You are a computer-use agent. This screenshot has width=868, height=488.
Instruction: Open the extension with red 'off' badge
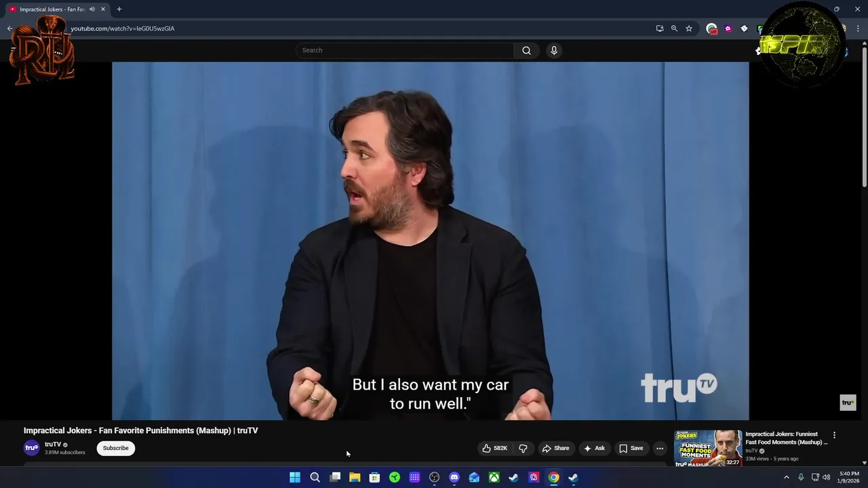(711, 28)
